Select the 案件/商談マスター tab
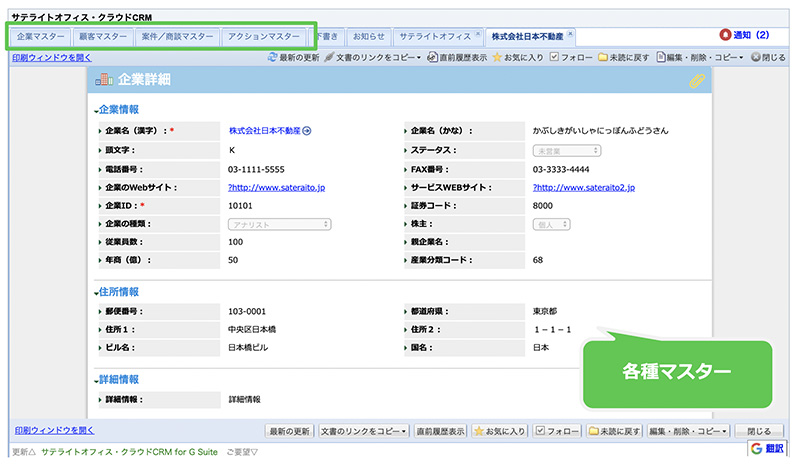The width and height of the screenshot is (800, 465). point(177,37)
